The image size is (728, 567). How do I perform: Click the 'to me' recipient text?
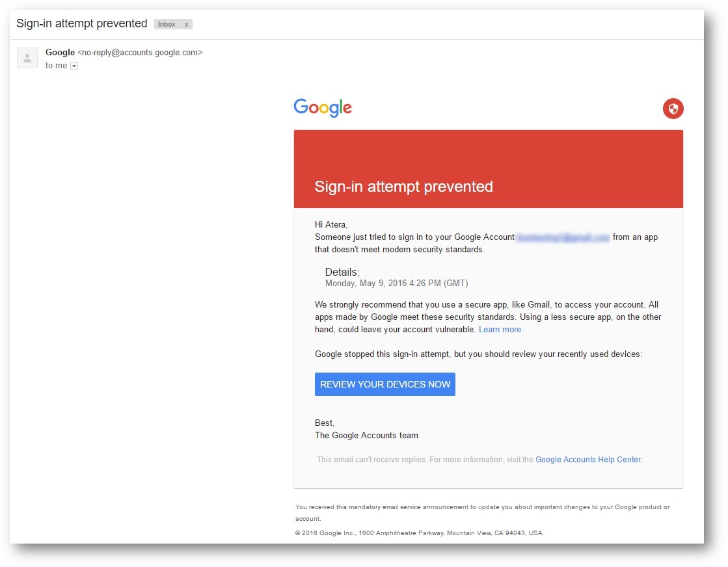(56, 66)
